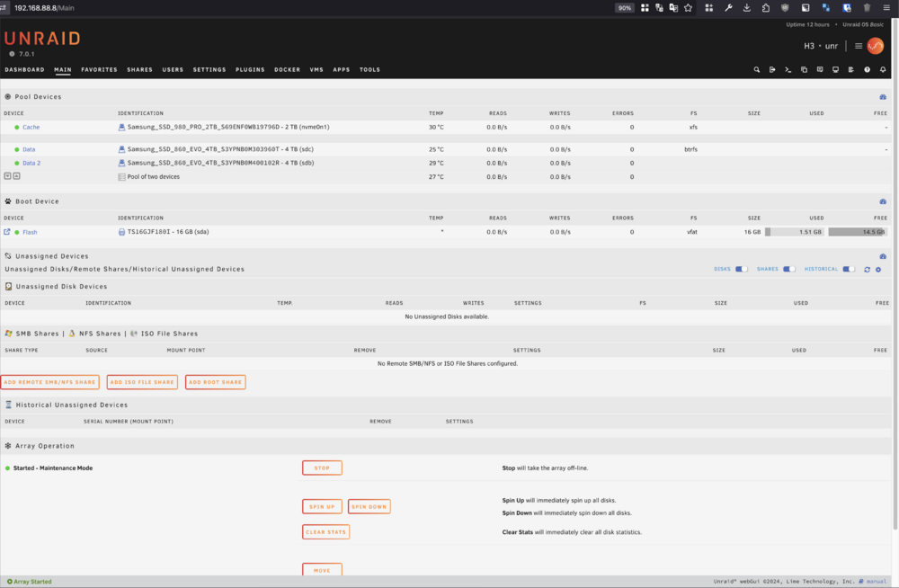This screenshot has width=899, height=588.
Task: Open browser application hamburger menu
Action: click(886, 8)
